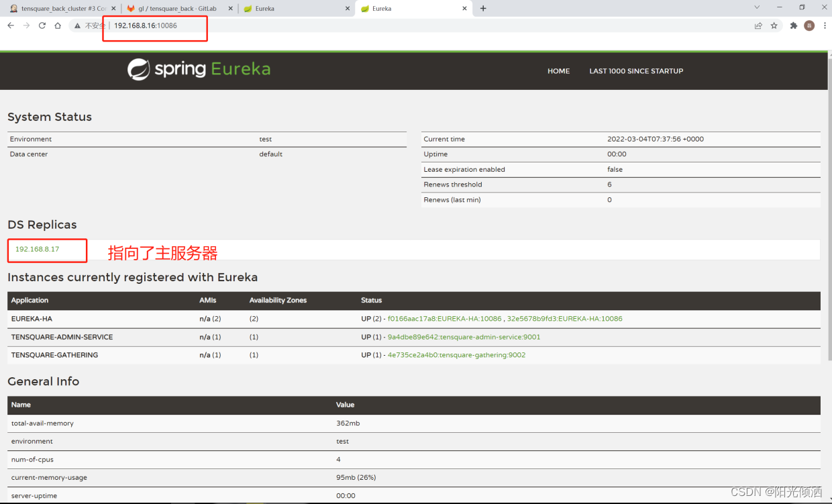The width and height of the screenshot is (832, 504).
Task: Click the Environment label in System Status
Action: click(x=30, y=140)
